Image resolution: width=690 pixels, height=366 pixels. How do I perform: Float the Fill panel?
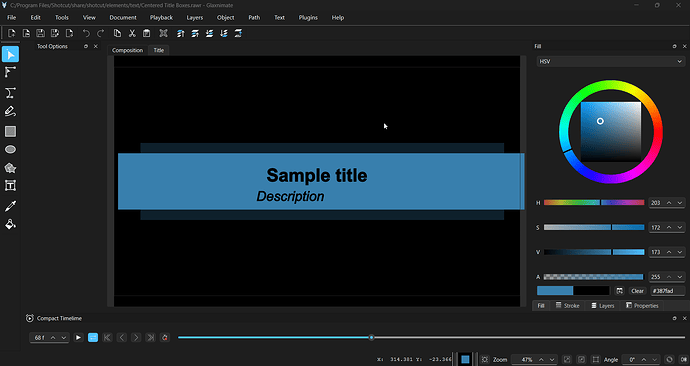pos(675,46)
